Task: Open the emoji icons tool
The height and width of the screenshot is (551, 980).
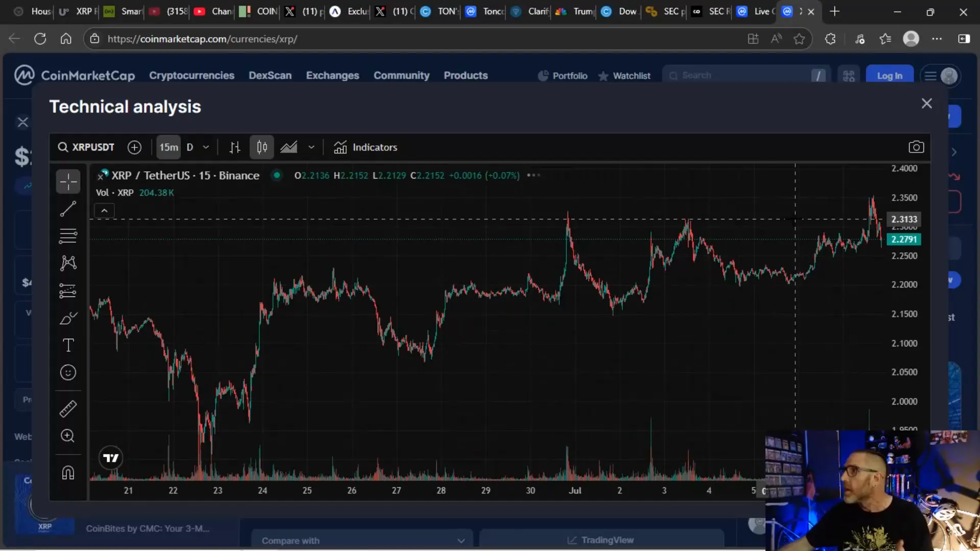Action: click(x=68, y=373)
